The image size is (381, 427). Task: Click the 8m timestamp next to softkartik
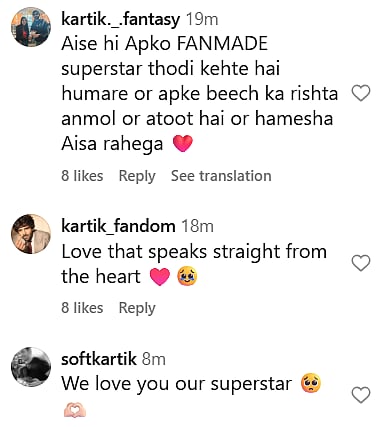(154, 359)
